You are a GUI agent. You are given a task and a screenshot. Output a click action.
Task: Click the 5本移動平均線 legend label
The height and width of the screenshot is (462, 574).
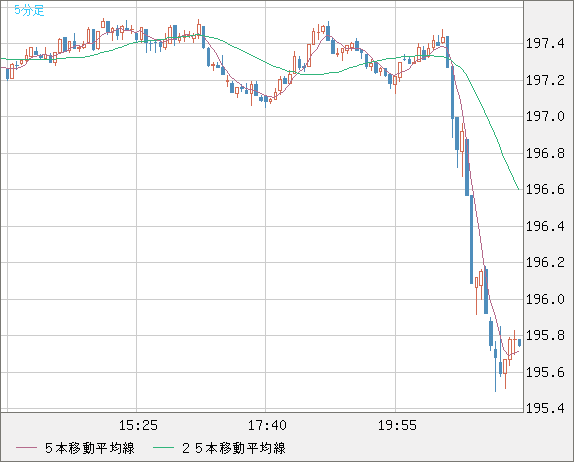[x=90, y=448]
